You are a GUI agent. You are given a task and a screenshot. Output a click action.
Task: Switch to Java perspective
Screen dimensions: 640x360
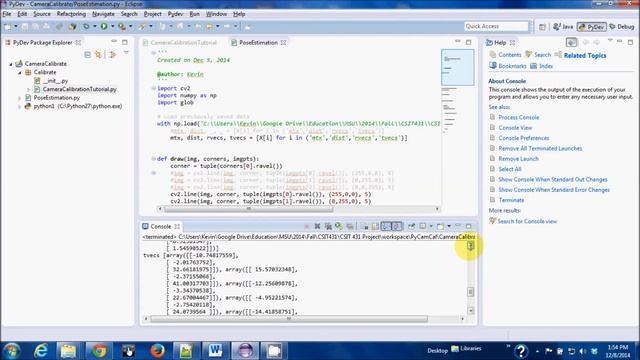tap(563, 27)
